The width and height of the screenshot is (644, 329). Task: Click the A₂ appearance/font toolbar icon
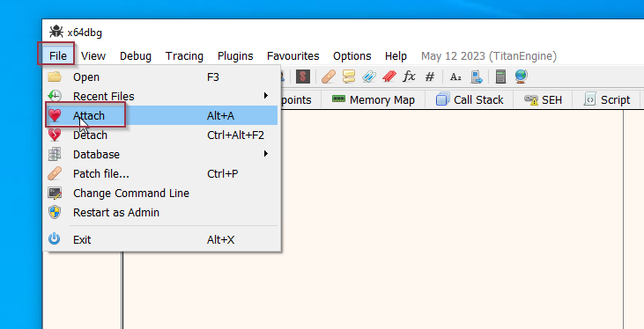[x=455, y=77]
